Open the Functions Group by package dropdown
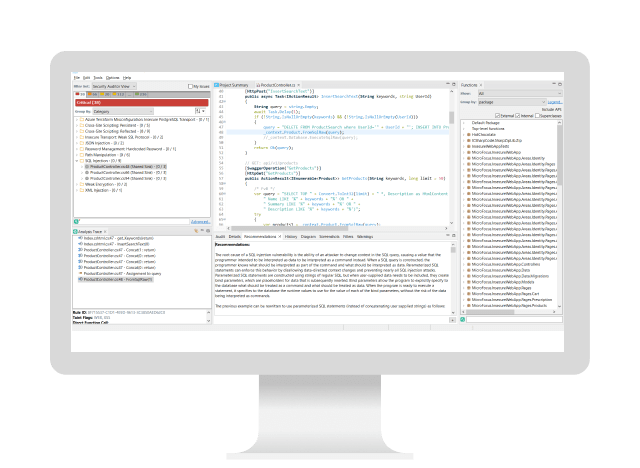Viewport: 640px width, 468px height. (512, 102)
